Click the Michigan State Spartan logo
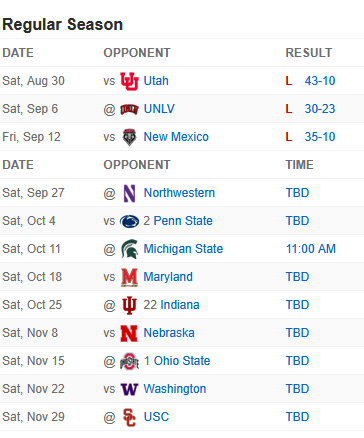The height and width of the screenshot is (438, 364). click(x=129, y=249)
